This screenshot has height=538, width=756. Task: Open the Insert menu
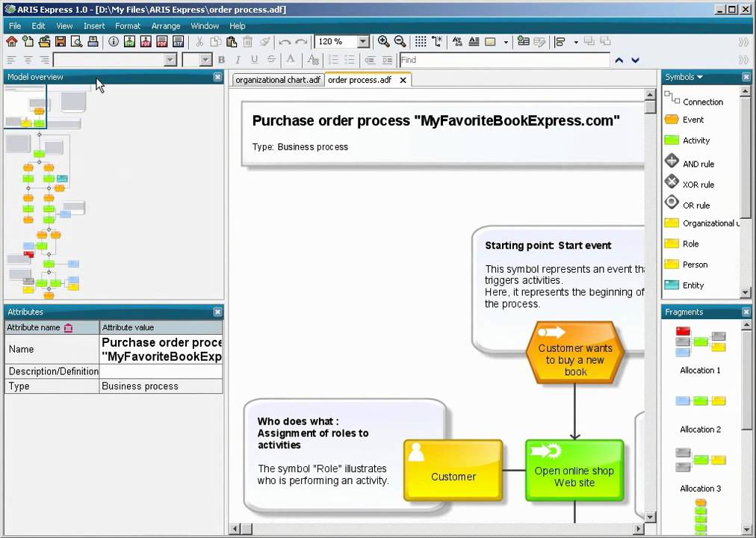pyautogui.click(x=94, y=26)
